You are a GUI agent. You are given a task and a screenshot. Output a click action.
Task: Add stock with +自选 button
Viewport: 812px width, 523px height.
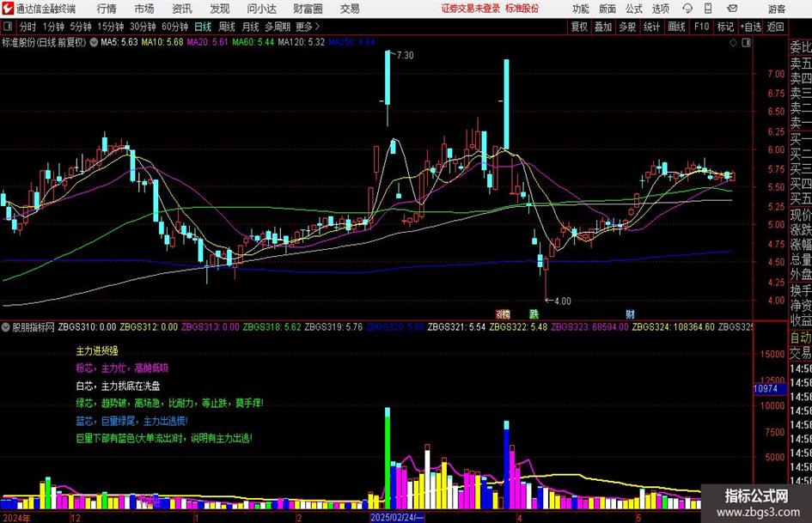tap(751, 27)
